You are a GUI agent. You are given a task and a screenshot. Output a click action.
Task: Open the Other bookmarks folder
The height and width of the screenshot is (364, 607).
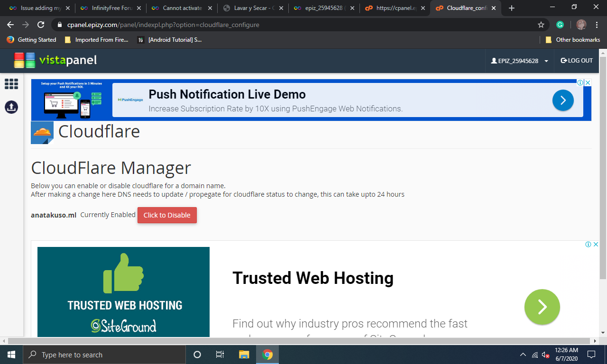(x=573, y=40)
